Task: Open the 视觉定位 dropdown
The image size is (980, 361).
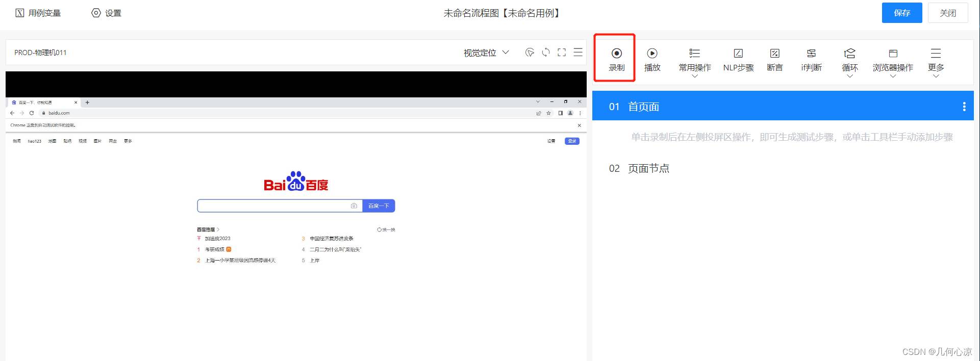Action: tap(486, 53)
